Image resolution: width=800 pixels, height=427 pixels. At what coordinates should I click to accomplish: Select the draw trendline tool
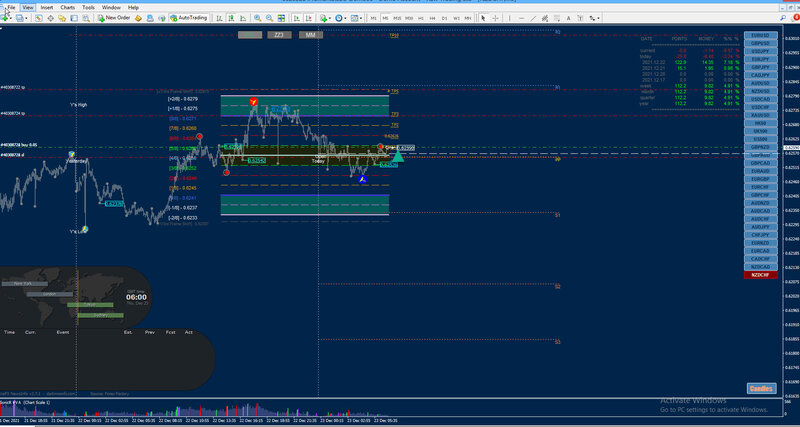(x=533, y=18)
